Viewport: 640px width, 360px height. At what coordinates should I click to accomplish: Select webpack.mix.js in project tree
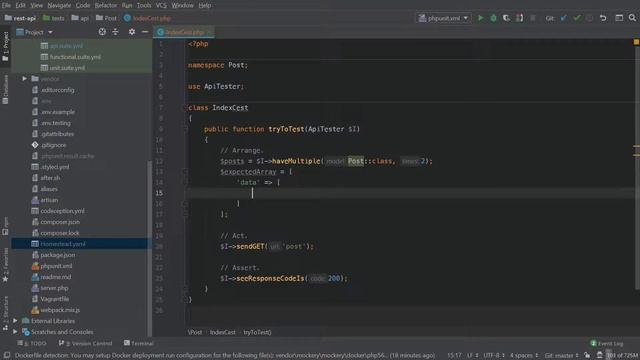60,310
